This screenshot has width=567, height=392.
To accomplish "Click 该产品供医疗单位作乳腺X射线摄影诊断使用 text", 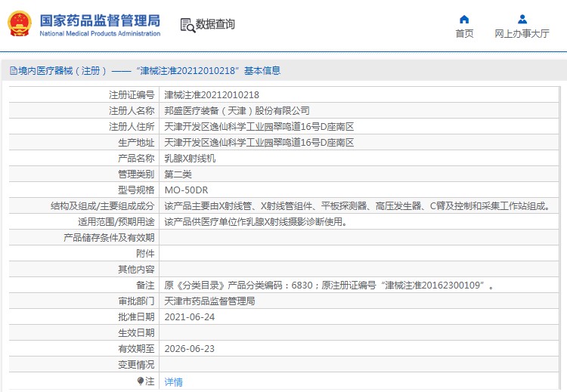I will click(256, 222).
